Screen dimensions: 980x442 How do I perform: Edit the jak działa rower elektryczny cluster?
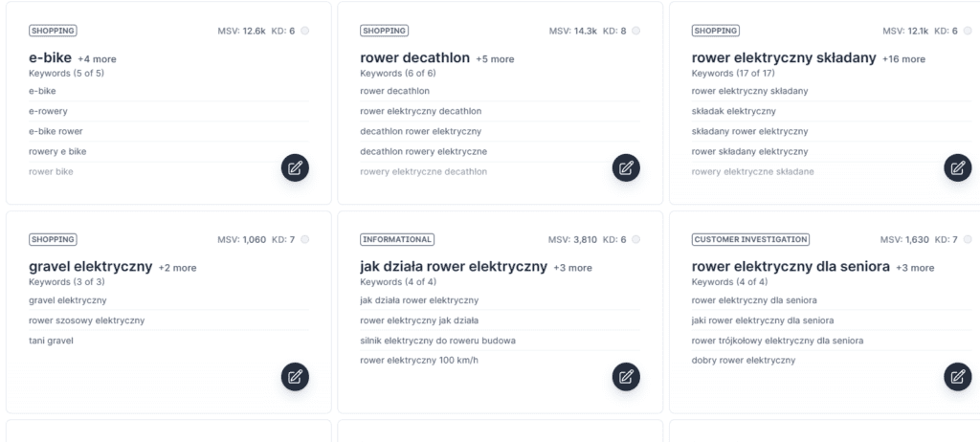[626, 376]
